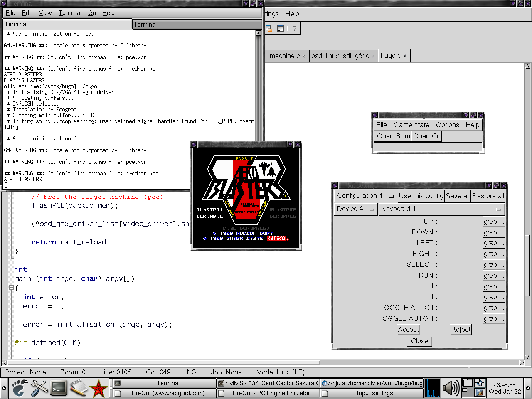
Task: Open the volume speaker applet
Action: pyautogui.click(x=451, y=388)
